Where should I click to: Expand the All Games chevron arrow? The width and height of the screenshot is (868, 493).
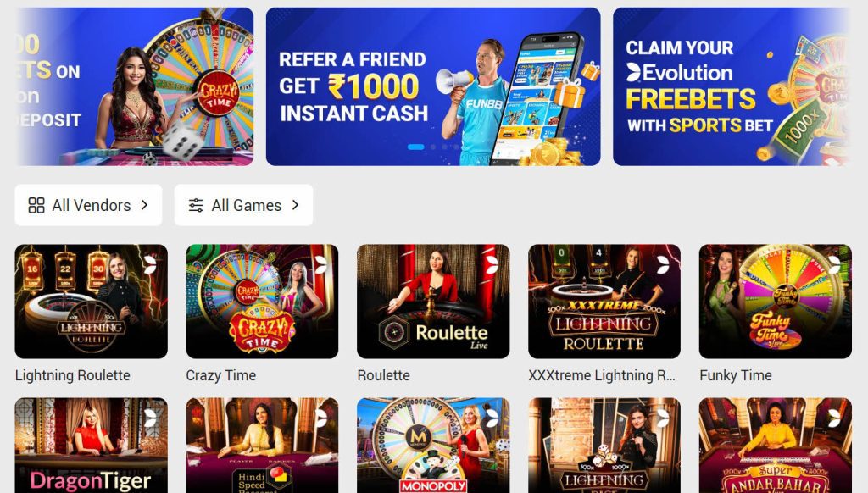tap(296, 205)
